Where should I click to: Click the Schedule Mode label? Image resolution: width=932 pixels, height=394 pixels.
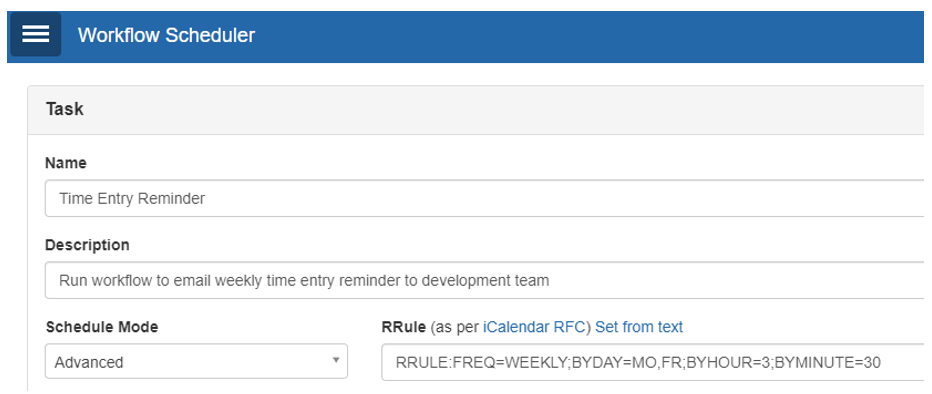[x=102, y=327]
